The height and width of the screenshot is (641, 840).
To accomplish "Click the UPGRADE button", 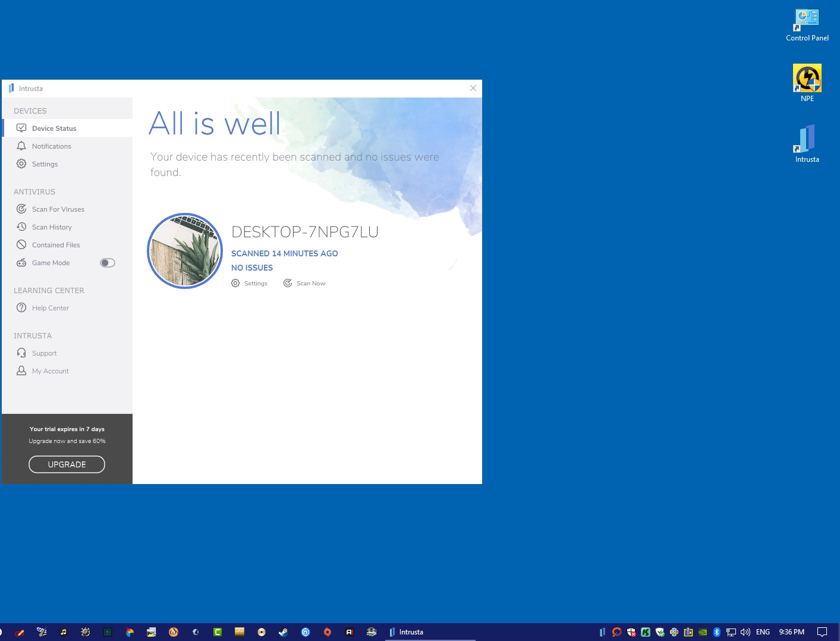I will tap(67, 464).
